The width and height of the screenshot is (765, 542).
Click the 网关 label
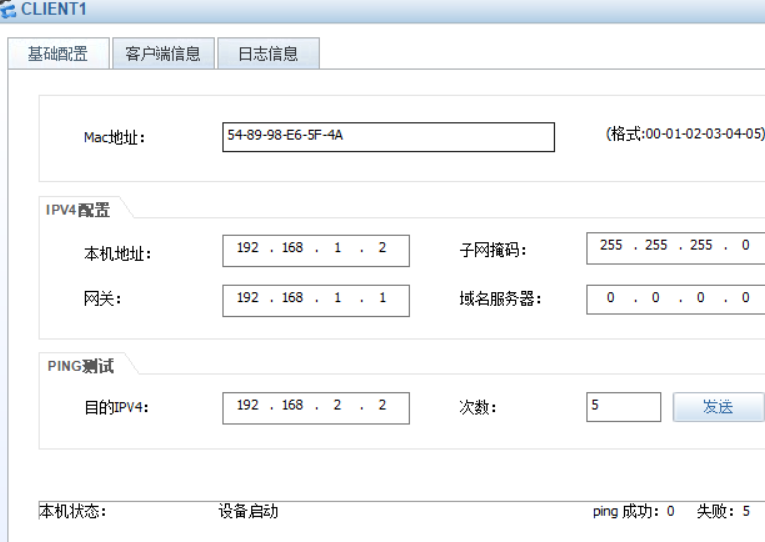[102, 298]
